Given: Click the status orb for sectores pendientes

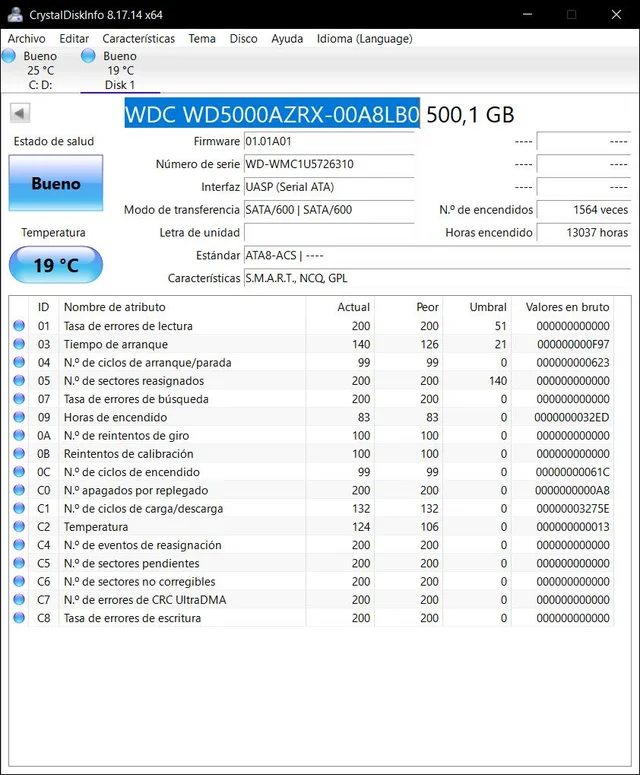Looking at the screenshot, I should (19, 563).
